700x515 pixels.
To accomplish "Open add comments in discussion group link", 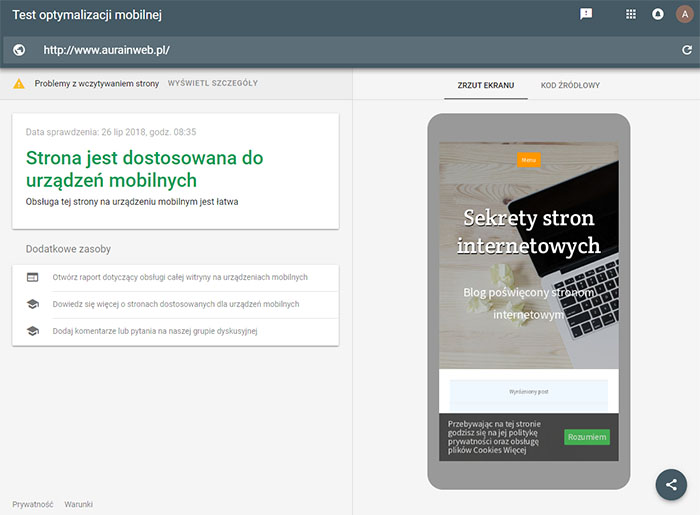I will (155, 331).
